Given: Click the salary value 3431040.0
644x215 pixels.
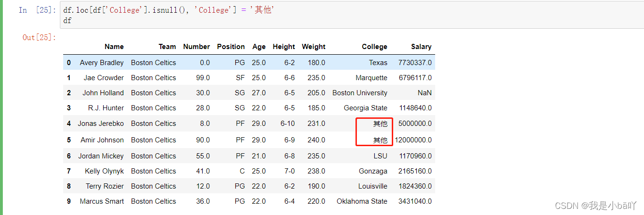Looking at the screenshot, I should (415, 201).
